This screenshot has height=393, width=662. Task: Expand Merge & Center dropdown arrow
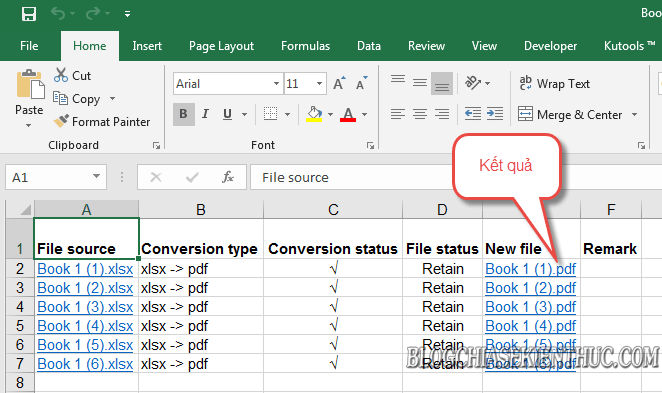(x=634, y=114)
